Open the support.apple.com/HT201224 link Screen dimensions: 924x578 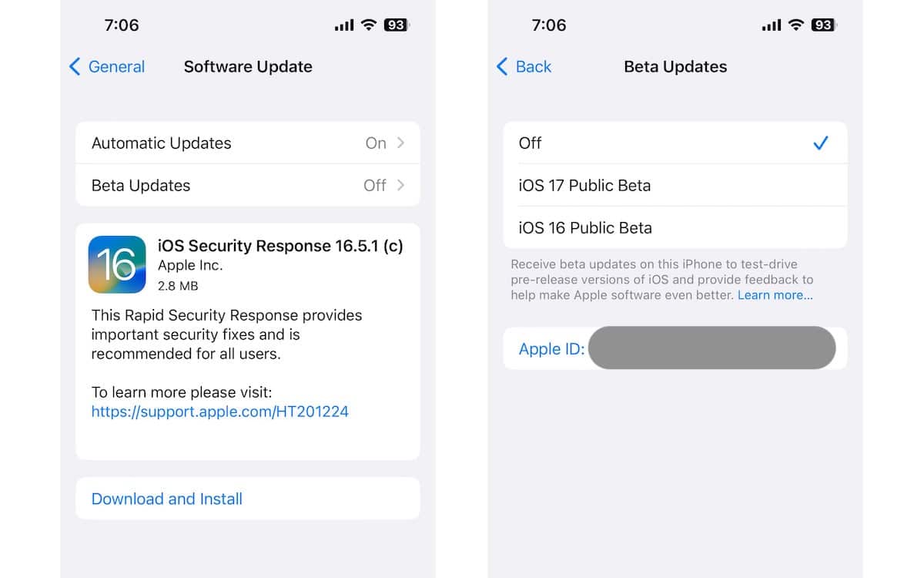point(220,412)
